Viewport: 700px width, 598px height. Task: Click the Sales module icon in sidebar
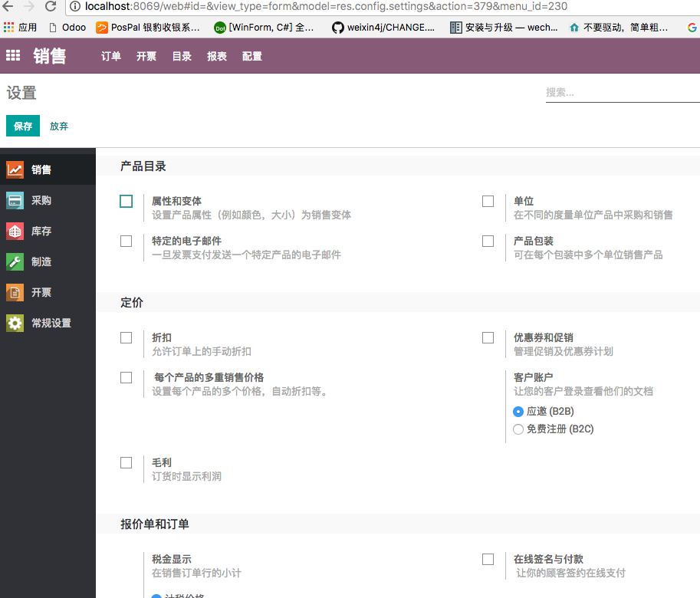point(15,169)
